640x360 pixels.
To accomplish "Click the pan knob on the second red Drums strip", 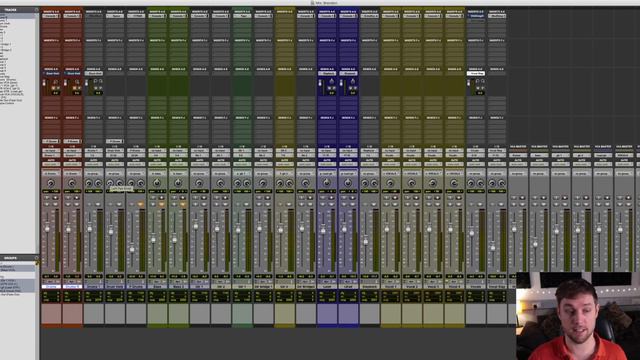I will (x=72, y=183).
